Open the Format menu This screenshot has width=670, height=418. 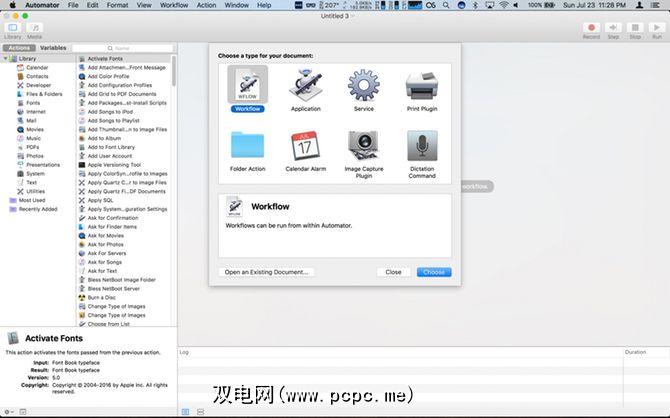coord(117,5)
